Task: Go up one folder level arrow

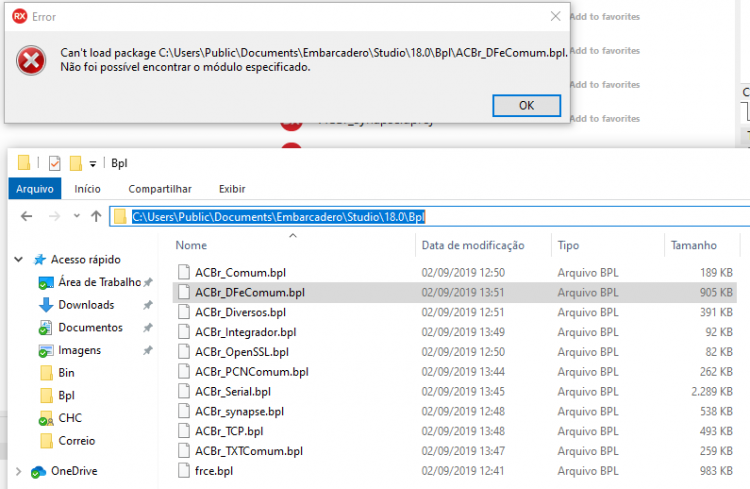Action: (x=96, y=216)
